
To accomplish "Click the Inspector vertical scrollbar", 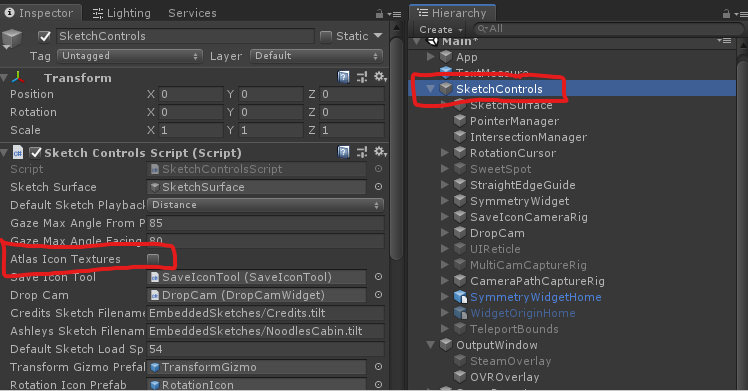I will 396,148.
